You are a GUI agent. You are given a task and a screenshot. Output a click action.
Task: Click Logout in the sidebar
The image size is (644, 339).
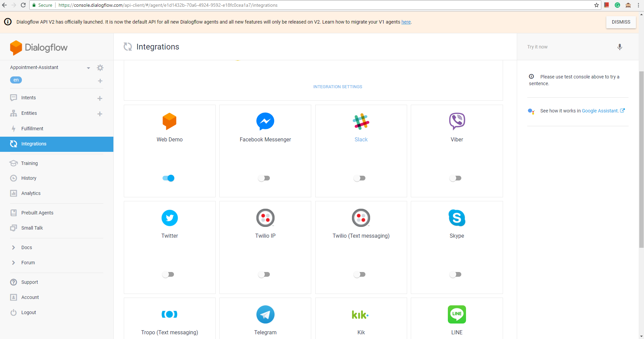pyautogui.click(x=29, y=312)
